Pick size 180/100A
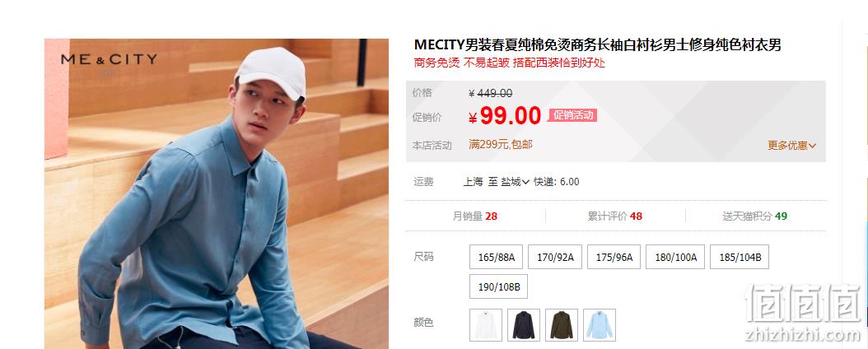The image size is (868, 349). pyautogui.click(x=675, y=257)
